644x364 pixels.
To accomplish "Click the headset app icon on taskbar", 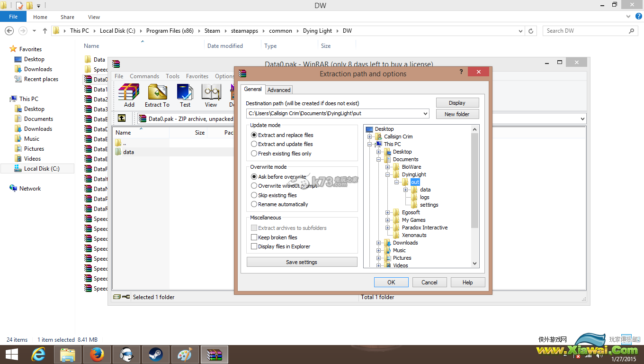I will click(126, 354).
